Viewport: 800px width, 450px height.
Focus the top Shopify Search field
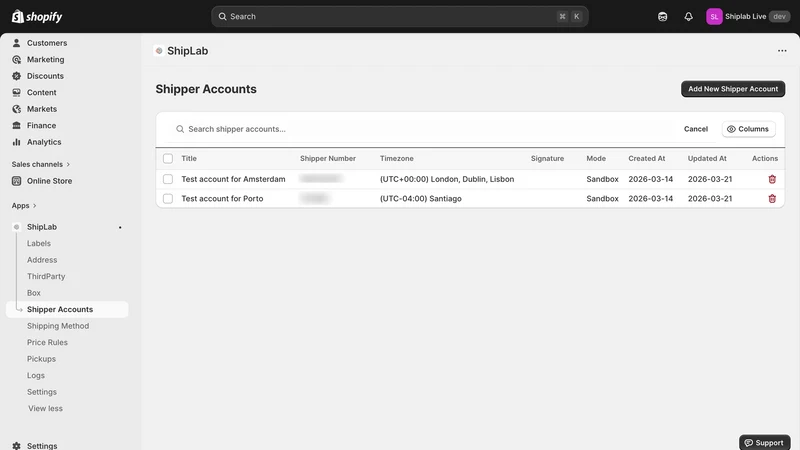[399, 16]
